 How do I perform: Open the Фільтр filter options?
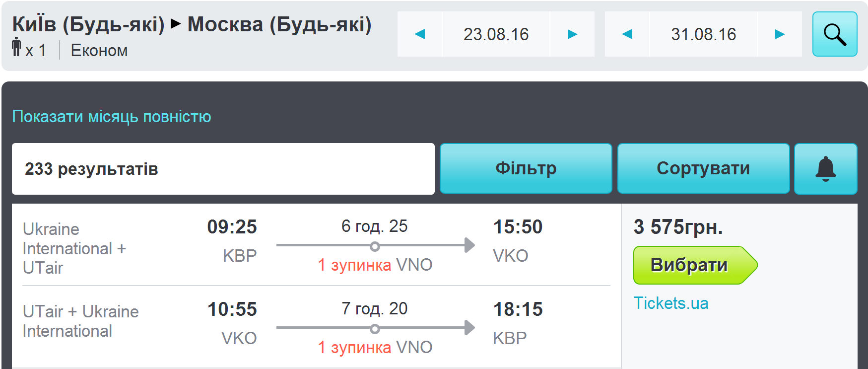point(526,169)
